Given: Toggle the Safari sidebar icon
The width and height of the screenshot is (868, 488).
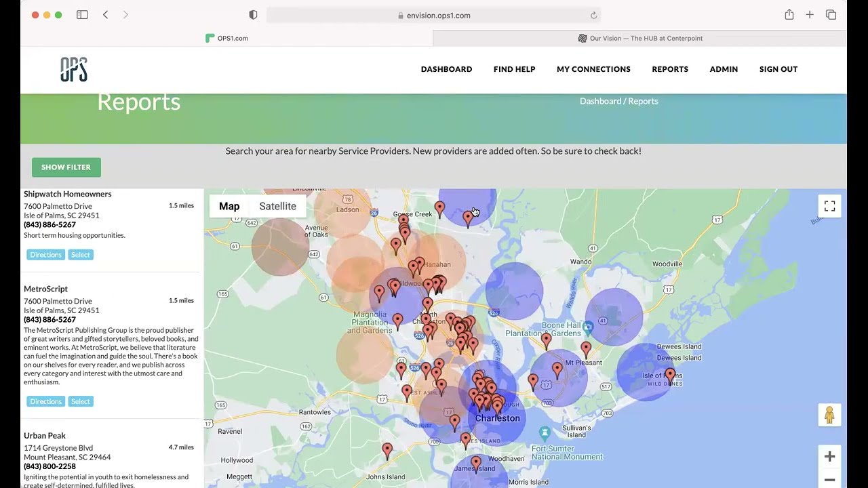Looking at the screenshot, I should [82, 15].
